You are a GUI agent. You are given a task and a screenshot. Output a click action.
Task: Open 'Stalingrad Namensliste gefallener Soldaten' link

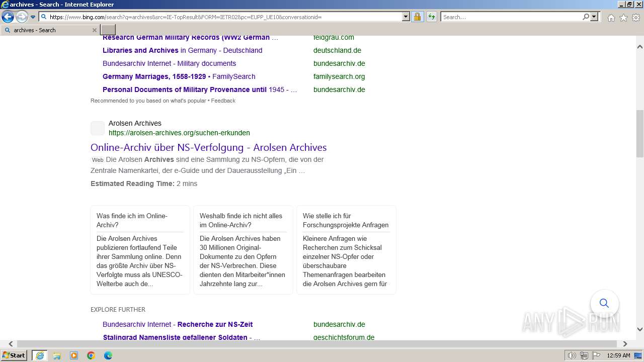[x=181, y=337]
